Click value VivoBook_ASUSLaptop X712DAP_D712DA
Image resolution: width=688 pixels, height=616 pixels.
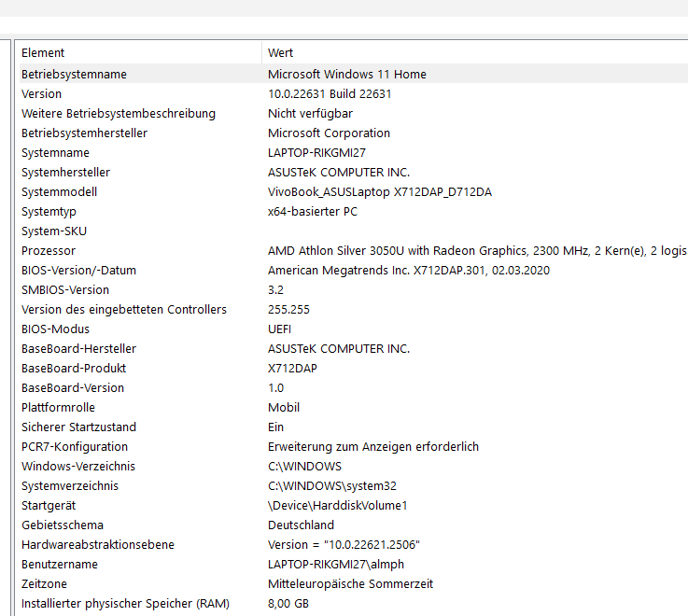pos(380,191)
